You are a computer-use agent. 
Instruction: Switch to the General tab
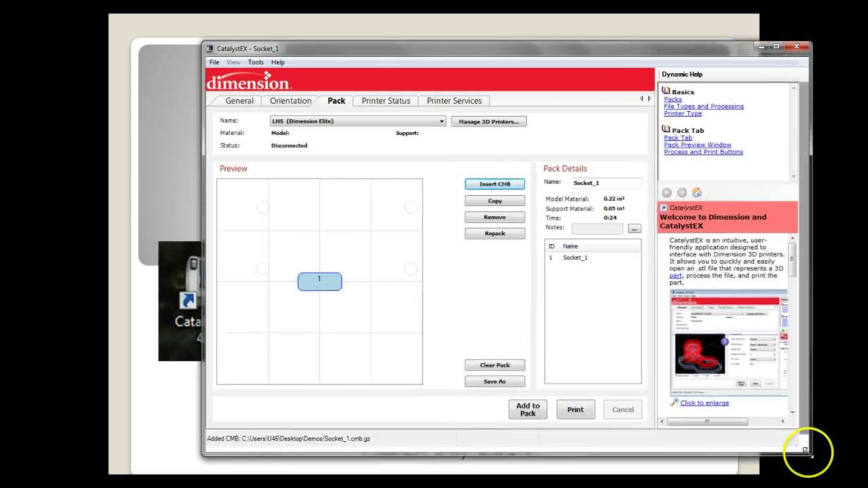click(239, 101)
